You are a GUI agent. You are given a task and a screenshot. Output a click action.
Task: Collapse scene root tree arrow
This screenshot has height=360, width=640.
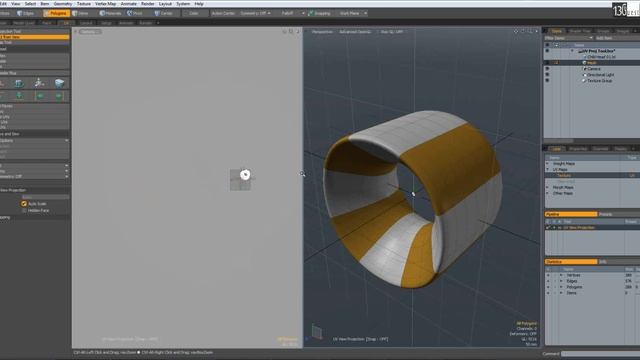[x=572, y=51]
